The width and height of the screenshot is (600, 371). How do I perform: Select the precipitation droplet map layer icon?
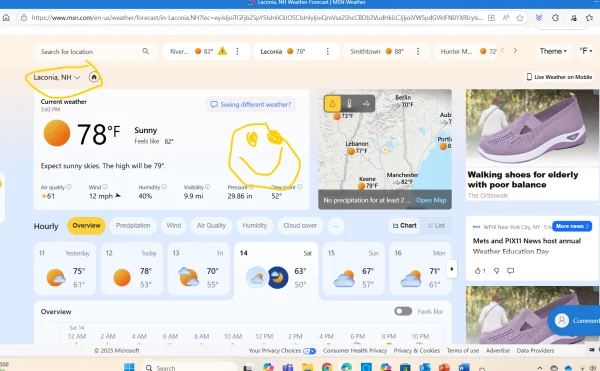point(333,104)
